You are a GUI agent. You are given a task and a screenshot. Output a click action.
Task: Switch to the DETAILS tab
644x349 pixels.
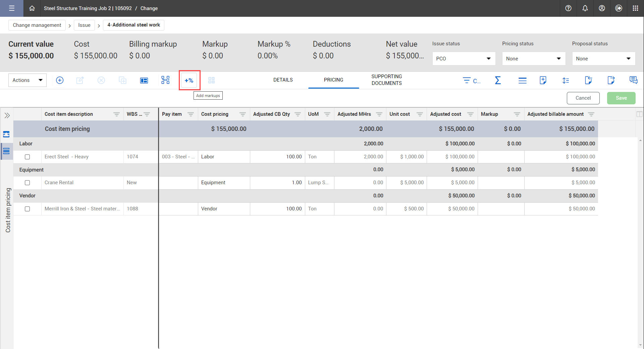(283, 80)
